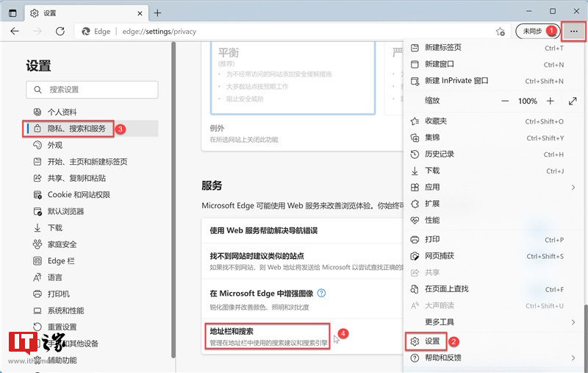Focus the 搜索设置 search box
Image resolution: width=588 pixels, height=373 pixels.
(93, 90)
